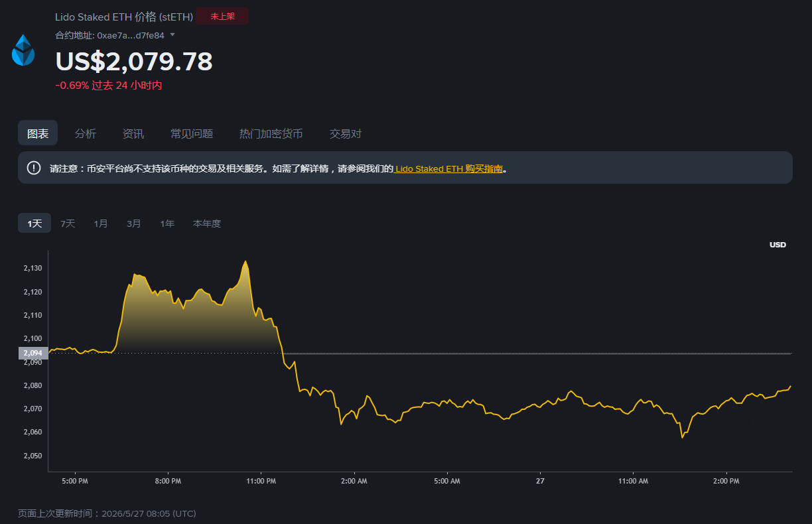Click the 2,050 y-axis label
812x524 pixels.
tap(33, 456)
